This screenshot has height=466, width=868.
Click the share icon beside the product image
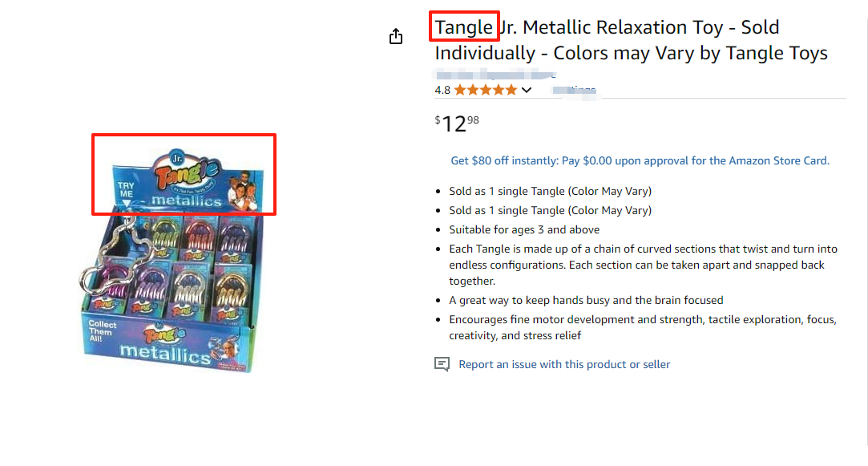396,37
